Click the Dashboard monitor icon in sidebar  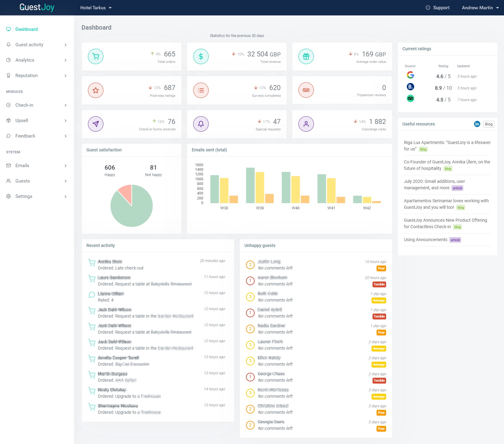[x=9, y=29]
